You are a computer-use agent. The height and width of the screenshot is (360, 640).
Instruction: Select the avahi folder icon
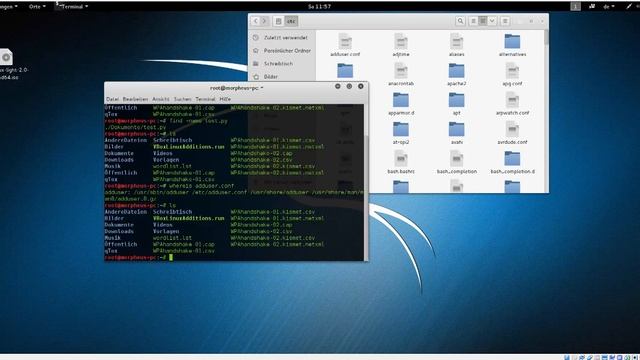pos(456,129)
